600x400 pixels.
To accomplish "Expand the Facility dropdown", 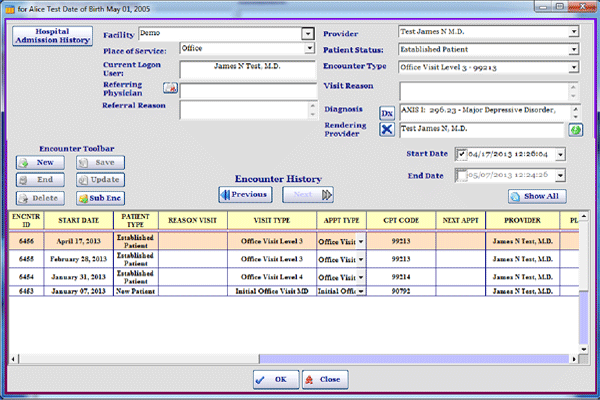I will tap(308, 34).
